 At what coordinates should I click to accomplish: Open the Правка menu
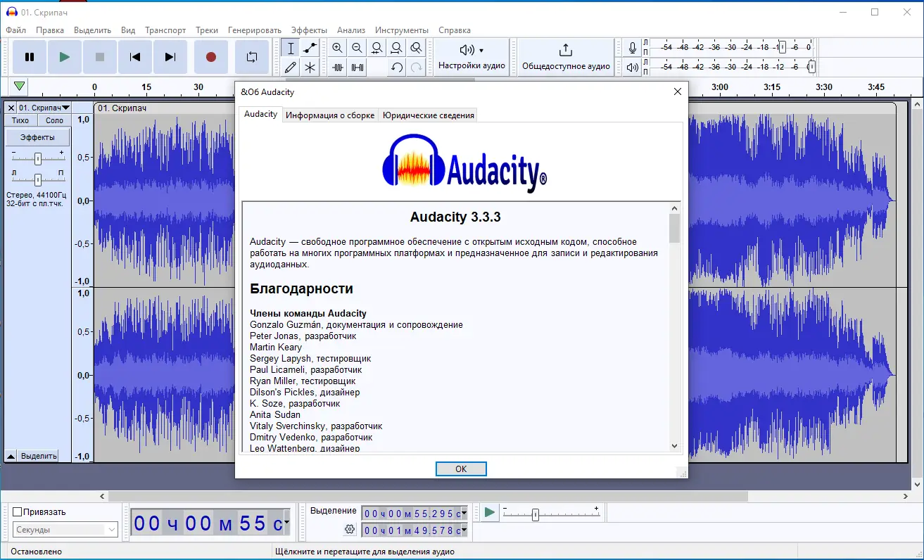[50, 30]
